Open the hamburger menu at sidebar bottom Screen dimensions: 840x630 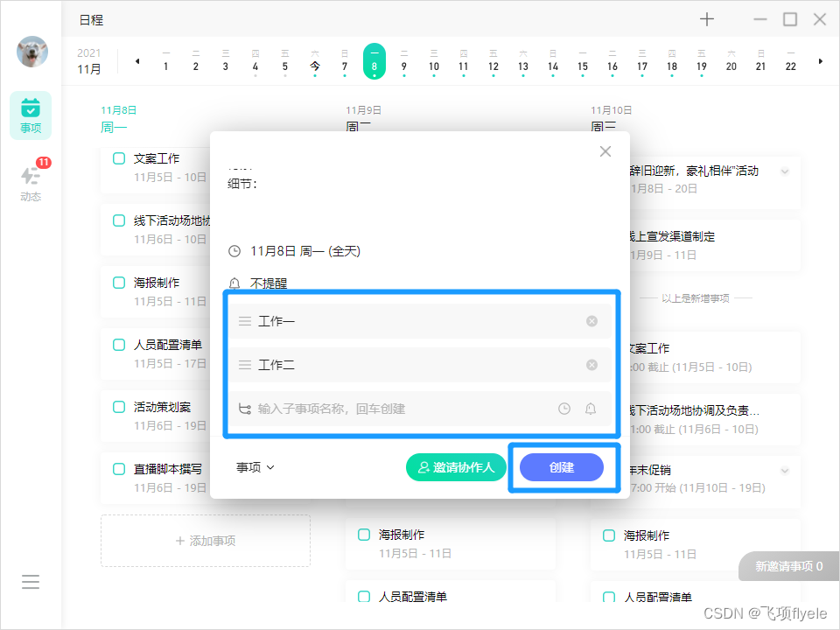click(31, 582)
